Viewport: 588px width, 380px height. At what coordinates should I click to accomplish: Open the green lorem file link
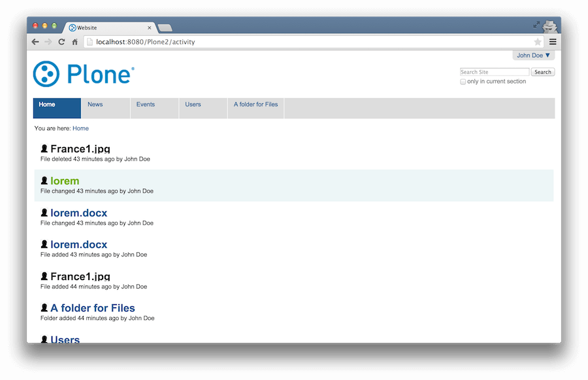point(65,181)
